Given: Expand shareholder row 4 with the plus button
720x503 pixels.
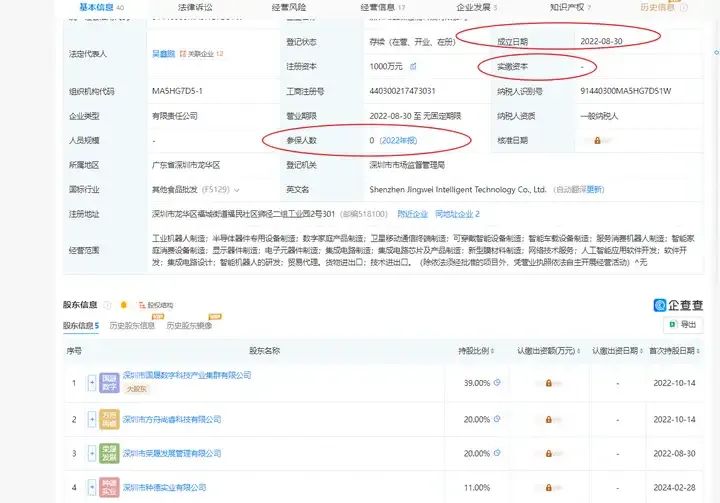Looking at the screenshot, I should (x=92, y=487).
